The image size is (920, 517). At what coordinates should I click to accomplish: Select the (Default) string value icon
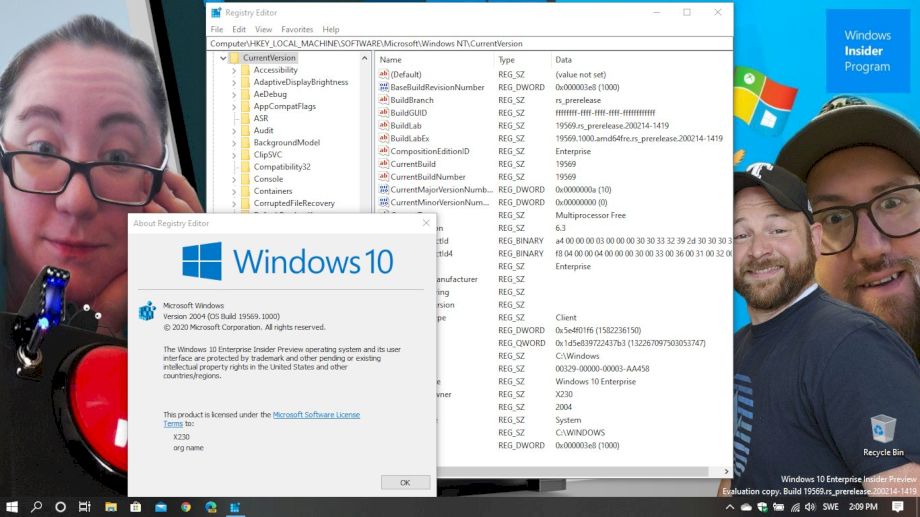point(384,74)
